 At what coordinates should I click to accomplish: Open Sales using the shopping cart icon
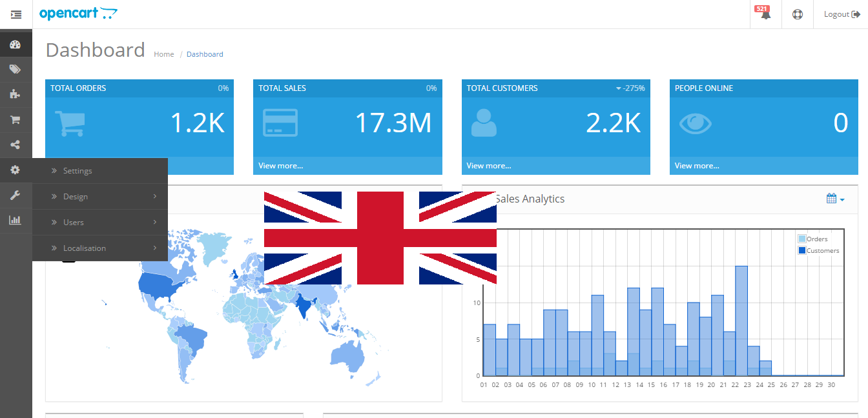coord(16,119)
